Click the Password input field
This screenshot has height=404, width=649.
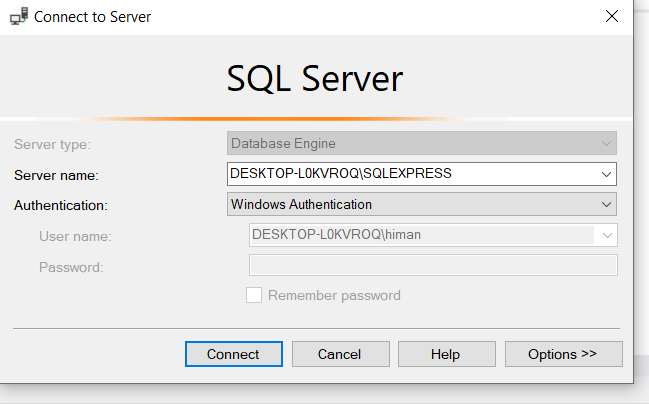pyautogui.click(x=433, y=265)
